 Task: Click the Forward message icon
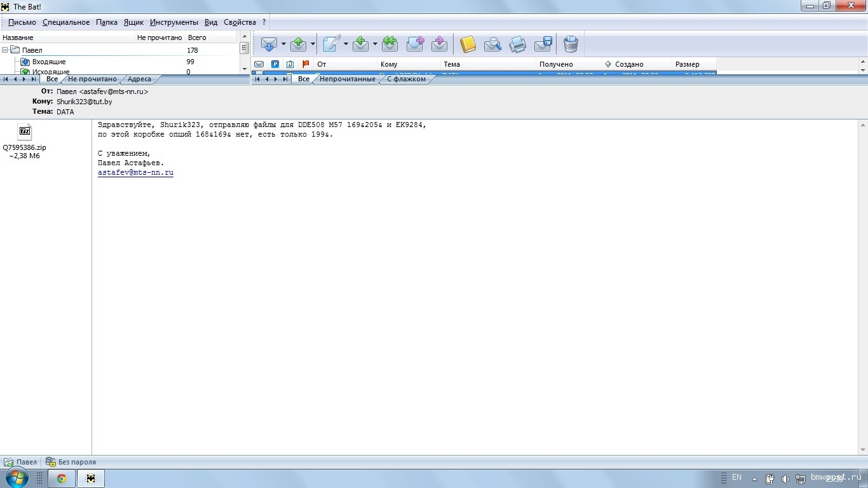[x=415, y=44]
